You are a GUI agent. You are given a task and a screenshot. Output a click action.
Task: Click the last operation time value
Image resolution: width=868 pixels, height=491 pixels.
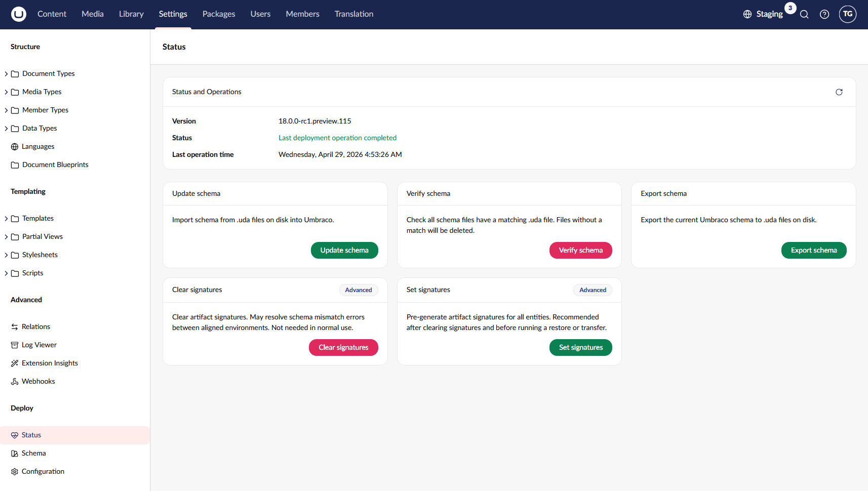point(340,154)
